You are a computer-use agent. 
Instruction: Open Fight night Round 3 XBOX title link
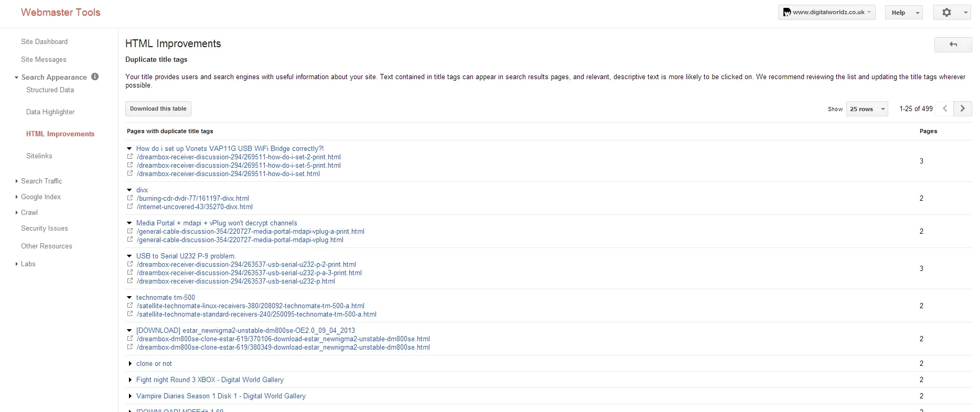pyautogui.click(x=210, y=380)
